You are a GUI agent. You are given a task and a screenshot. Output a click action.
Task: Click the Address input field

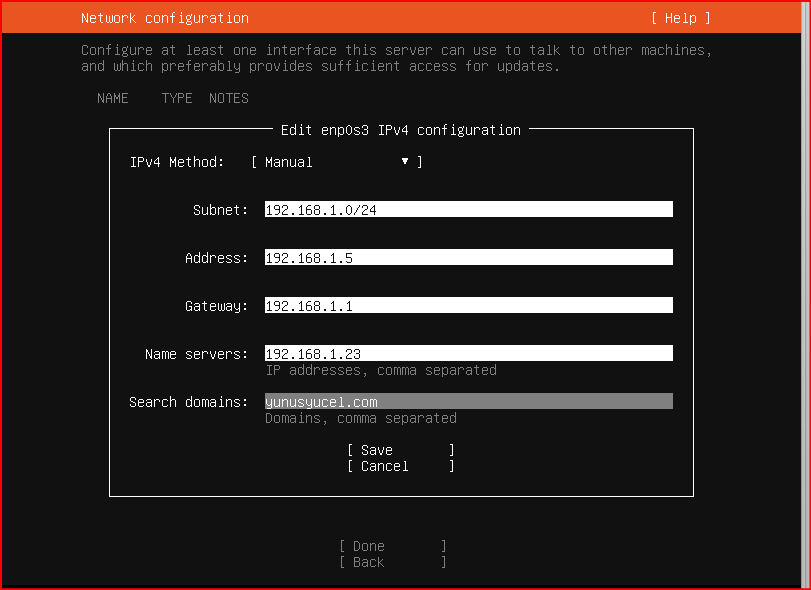[x=469, y=258]
